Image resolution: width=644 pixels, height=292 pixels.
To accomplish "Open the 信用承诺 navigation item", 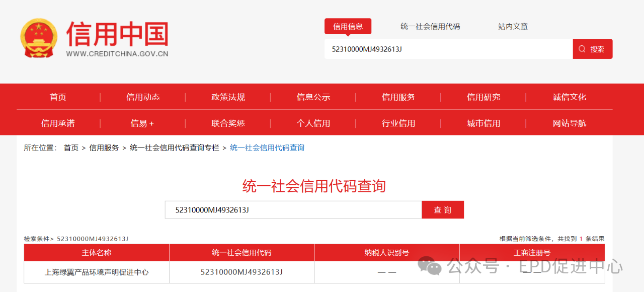I will (58, 123).
